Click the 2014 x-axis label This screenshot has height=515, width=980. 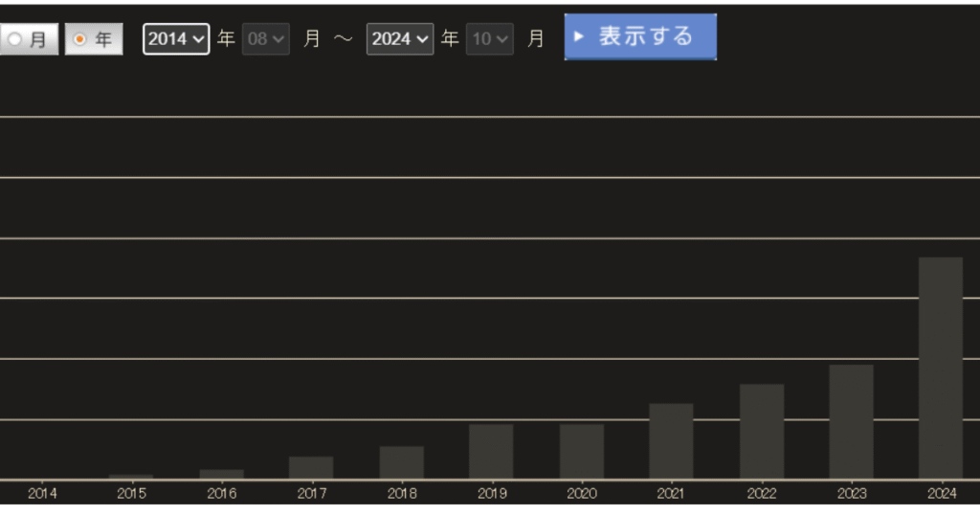42,494
